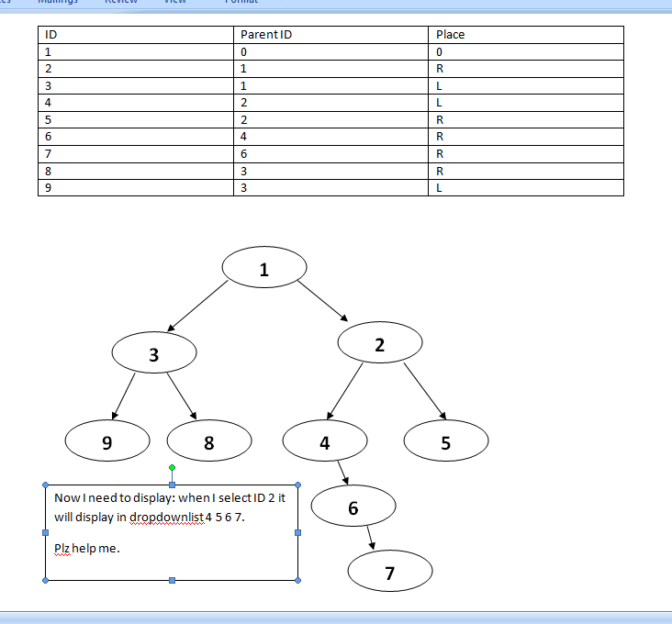The image size is (672, 624).
Task: Select the arrow from node 4 to node 6
Action: [x=342, y=473]
